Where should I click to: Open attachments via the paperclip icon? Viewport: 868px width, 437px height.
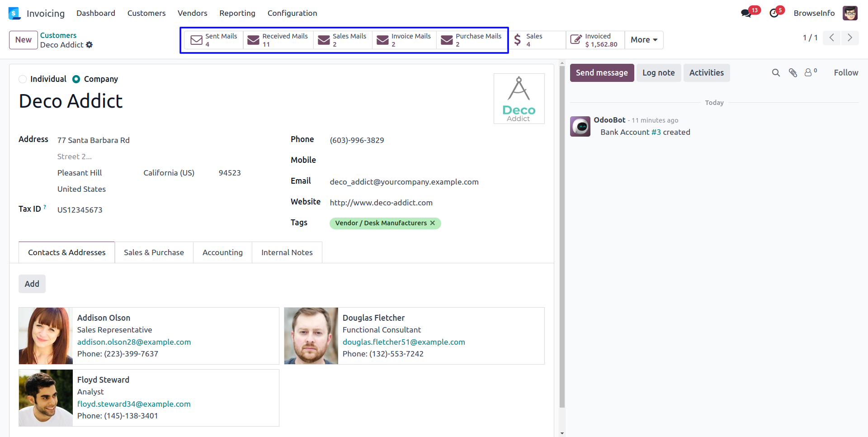(793, 73)
